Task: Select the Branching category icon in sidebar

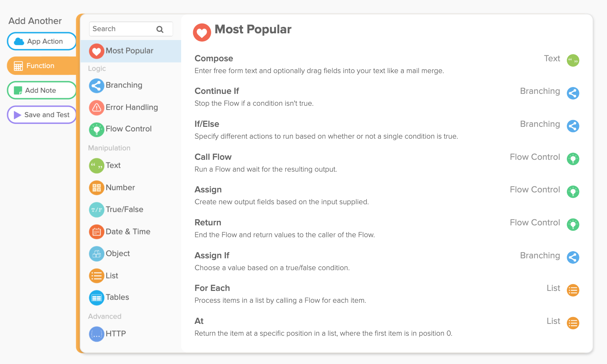Action: 96,85
